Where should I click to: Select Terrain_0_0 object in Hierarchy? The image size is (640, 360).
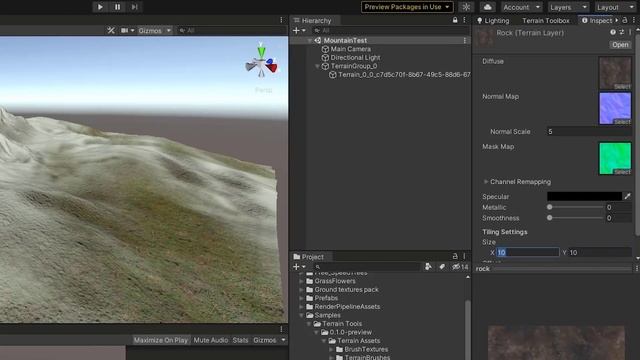[x=404, y=75]
